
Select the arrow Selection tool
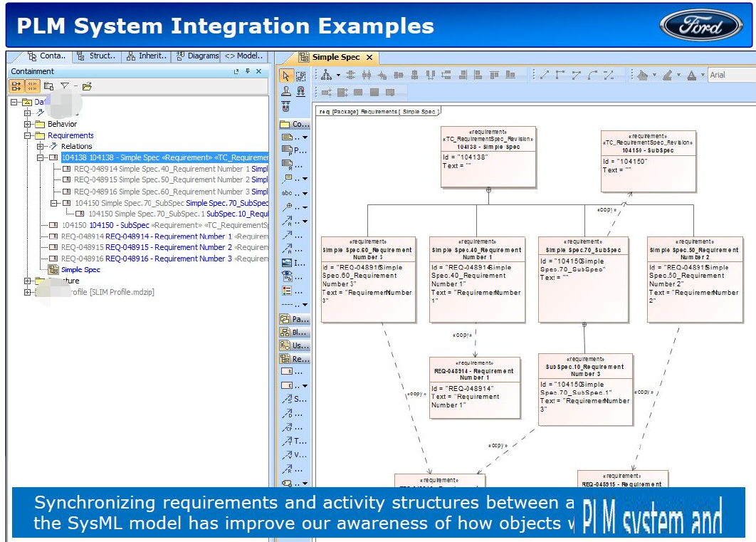tap(286, 75)
